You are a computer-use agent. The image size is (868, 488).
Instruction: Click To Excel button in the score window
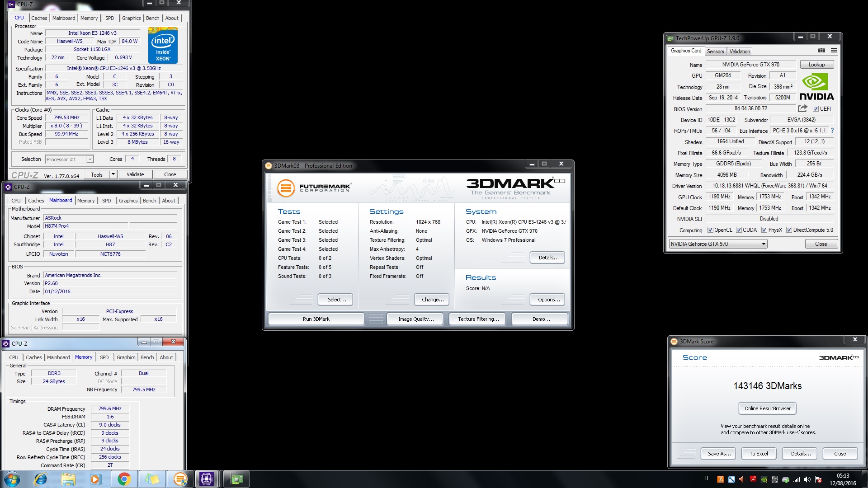pyautogui.click(x=759, y=454)
